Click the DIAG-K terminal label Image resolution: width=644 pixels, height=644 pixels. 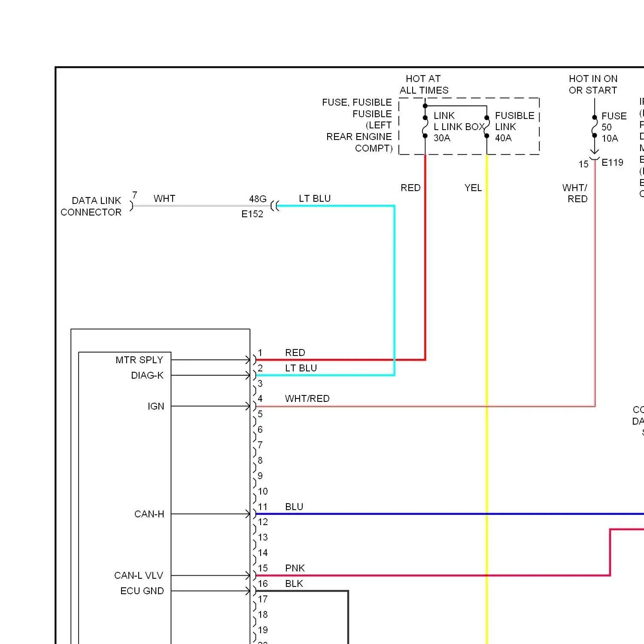[147, 375]
